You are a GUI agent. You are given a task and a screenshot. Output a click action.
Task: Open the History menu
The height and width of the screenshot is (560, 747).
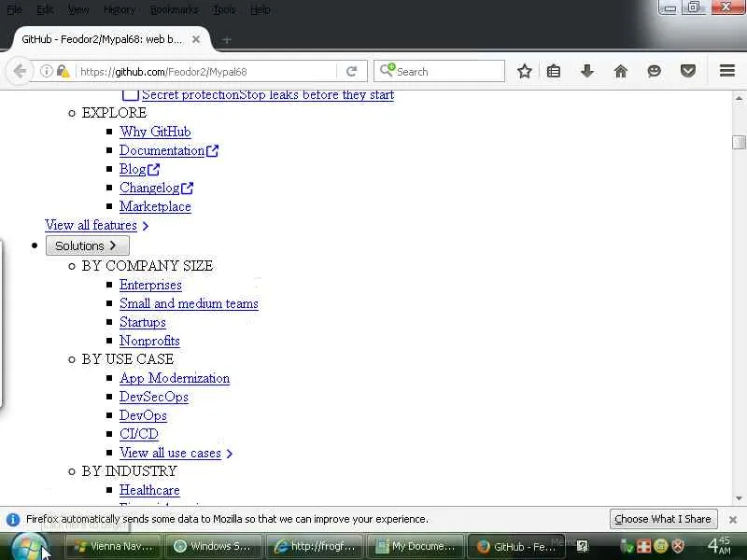pos(120,9)
